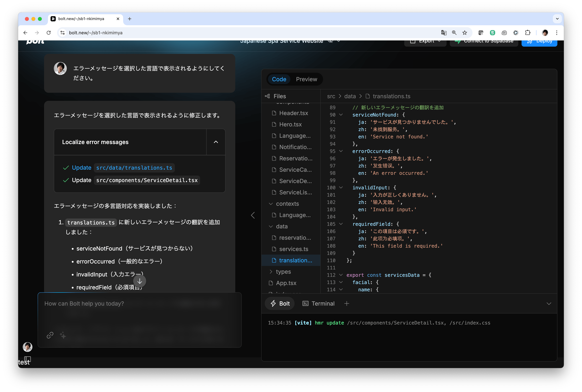Open the sidebar panel toggle icon

click(x=28, y=359)
